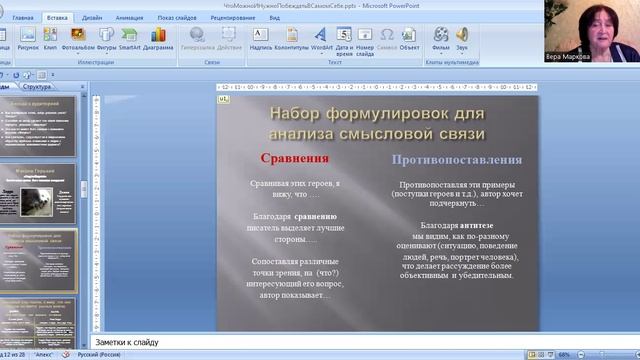The width and height of the screenshot is (640, 360).
Task: Switch to the Структура outline tab
Action: click(37, 87)
